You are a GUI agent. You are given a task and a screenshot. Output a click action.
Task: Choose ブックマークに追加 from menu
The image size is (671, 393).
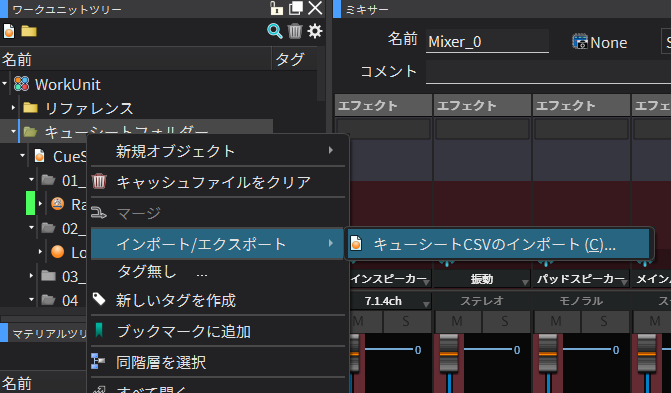pyautogui.click(x=217, y=331)
